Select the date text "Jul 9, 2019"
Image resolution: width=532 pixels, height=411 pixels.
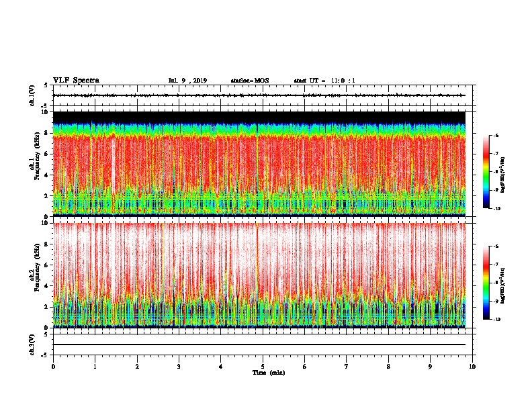point(187,81)
